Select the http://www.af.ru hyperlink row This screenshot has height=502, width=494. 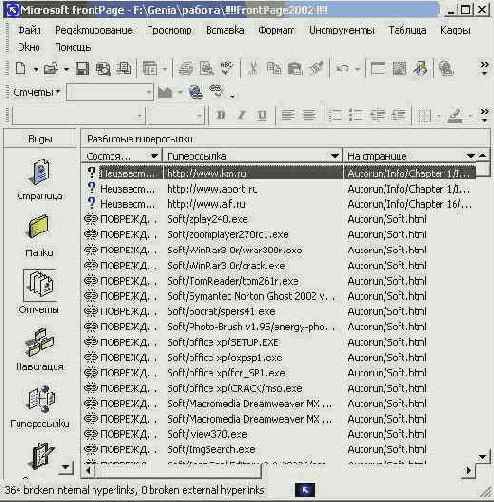tap(279, 204)
